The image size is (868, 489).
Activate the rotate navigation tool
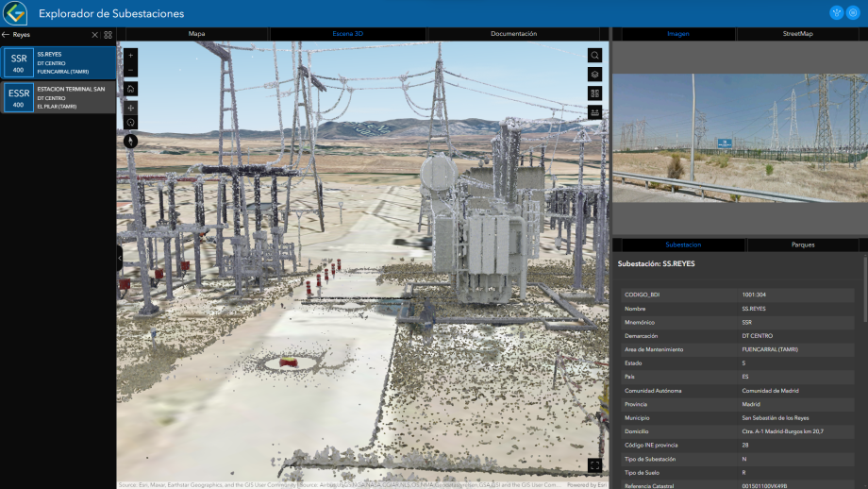tap(130, 123)
